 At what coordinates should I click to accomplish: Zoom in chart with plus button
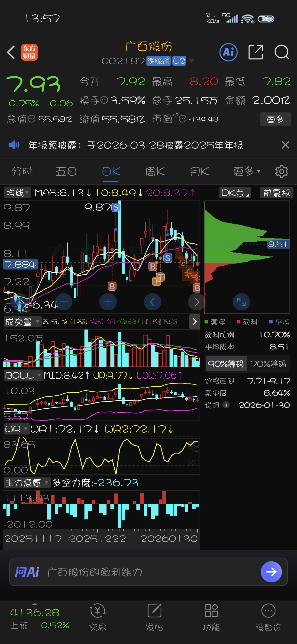(108, 302)
